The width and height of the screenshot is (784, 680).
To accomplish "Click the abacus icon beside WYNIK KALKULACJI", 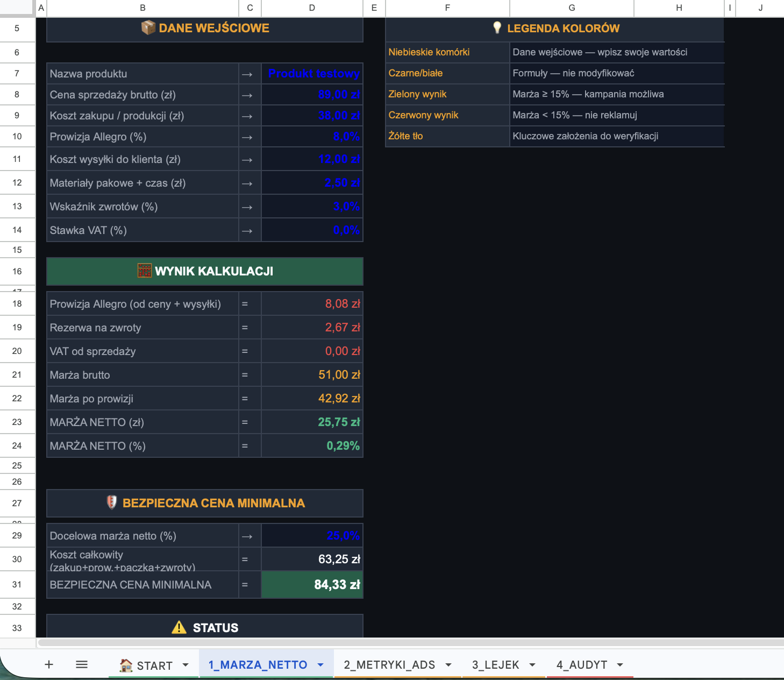I will 145,271.
